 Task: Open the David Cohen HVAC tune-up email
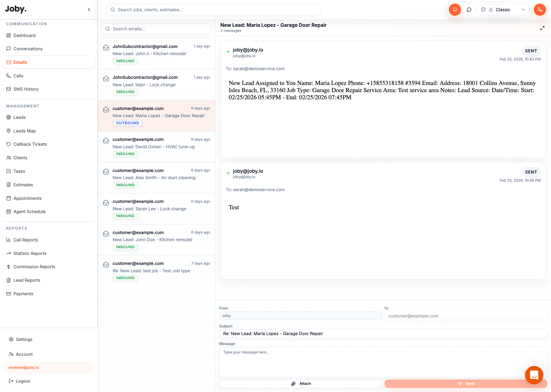pyautogui.click(x=156, y=147)
